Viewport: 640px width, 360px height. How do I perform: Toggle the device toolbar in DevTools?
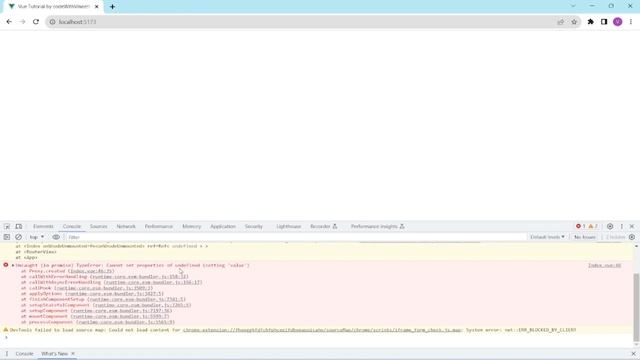[x=19, y=227]
